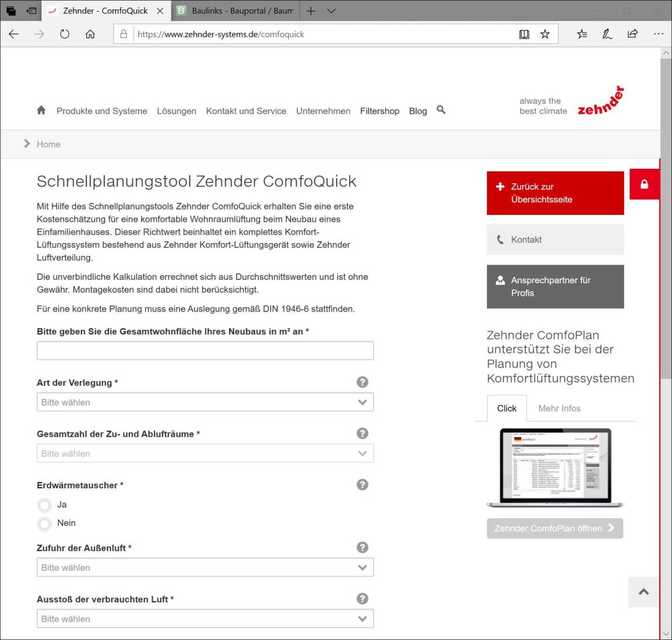Click Zehnder ComfoPlan öffnen button
Screen dimensions: 672x640
coord(554,528)
